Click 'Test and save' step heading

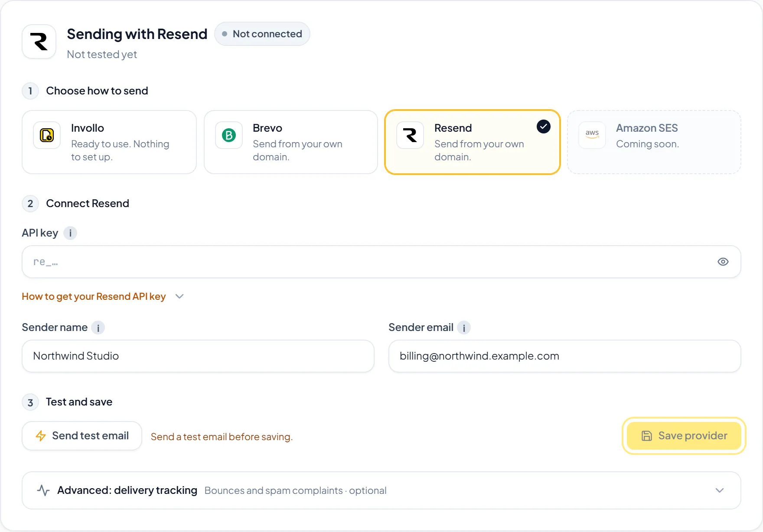coord(79,402)
